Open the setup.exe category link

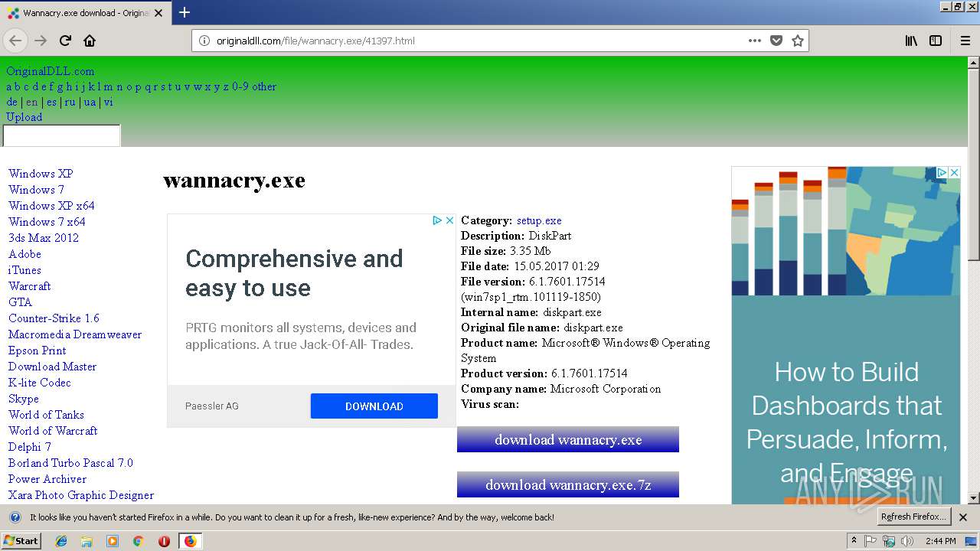(539, 220)
